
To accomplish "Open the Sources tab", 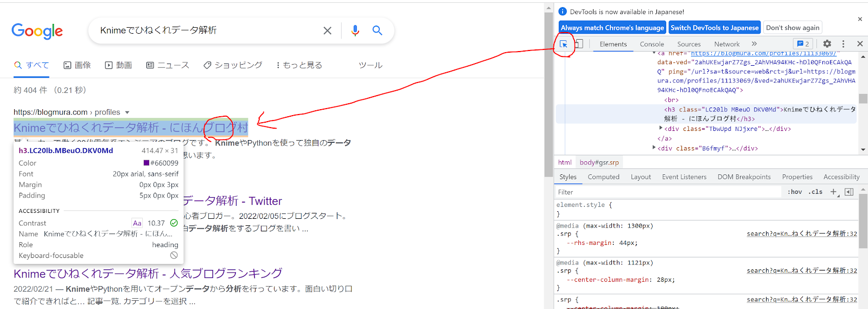I will (689, 45).
